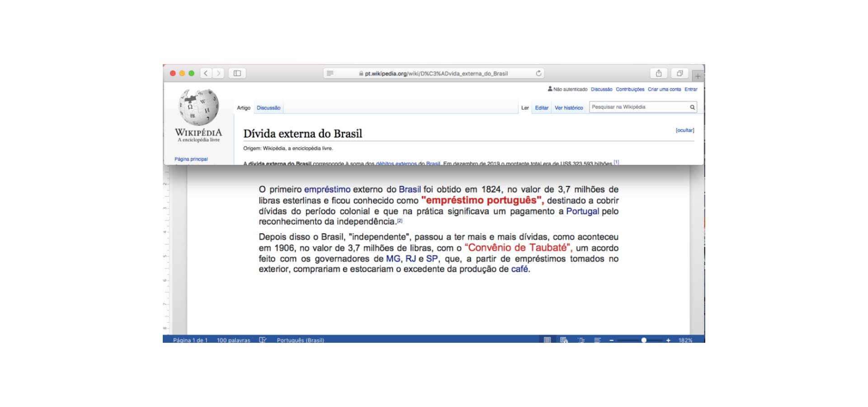
Task: Click the Wikipedia search magnifier icon
Action: coord(692,107)
